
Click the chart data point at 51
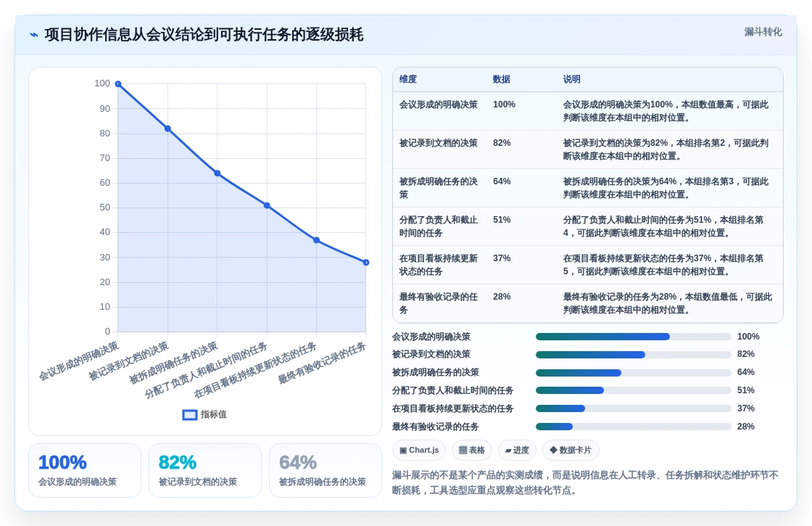(267, 205)
